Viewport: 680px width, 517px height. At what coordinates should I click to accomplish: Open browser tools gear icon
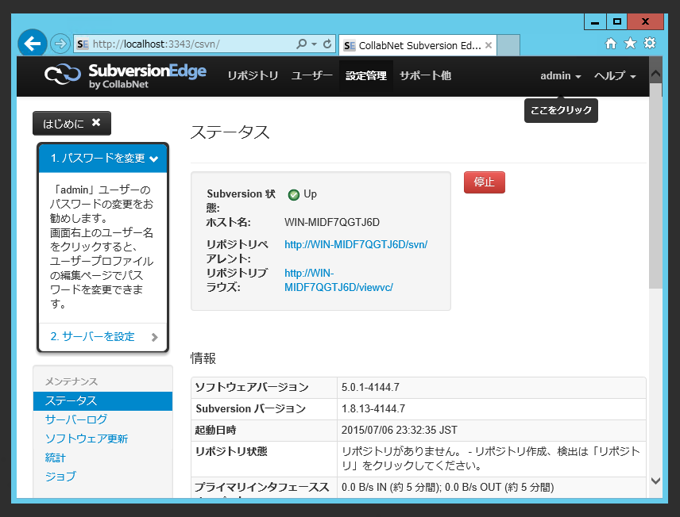pos(650,43)
